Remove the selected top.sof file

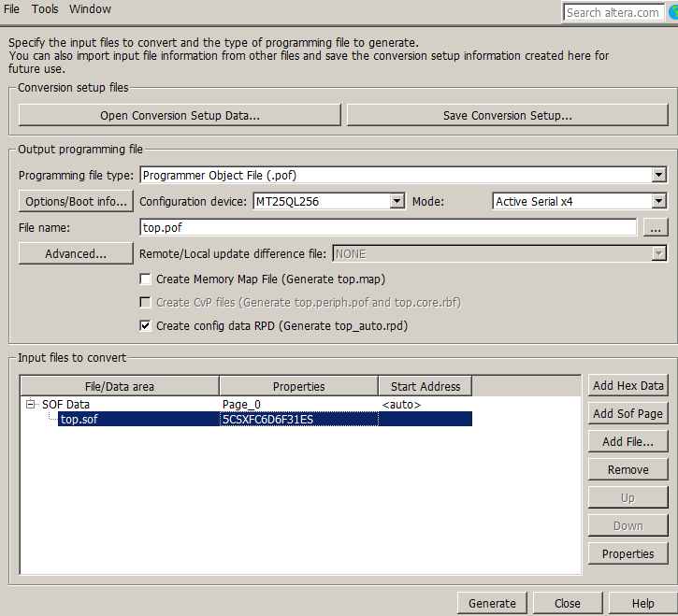[x=628, y=469]
